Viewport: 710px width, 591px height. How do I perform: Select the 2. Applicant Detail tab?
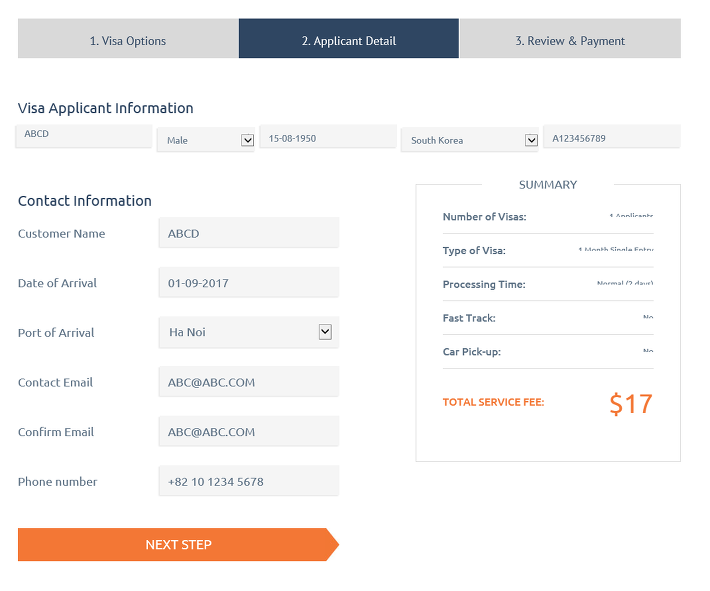coord(349,38)
